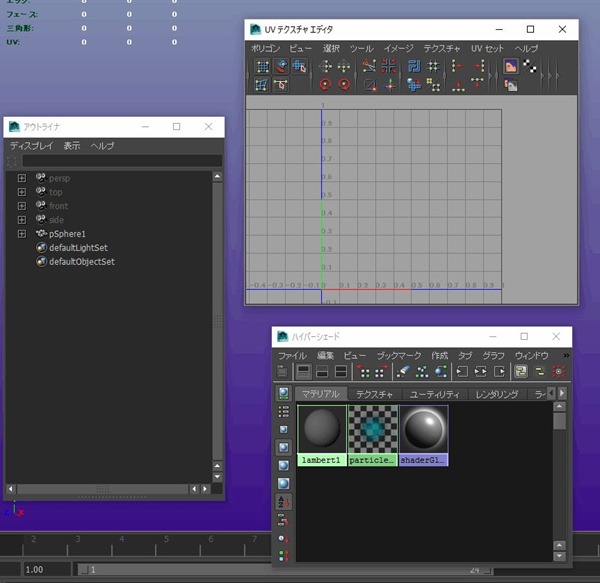Expand the pSphere1 node in Outliner
Screen dimensions: 600x583
(21, 233)
